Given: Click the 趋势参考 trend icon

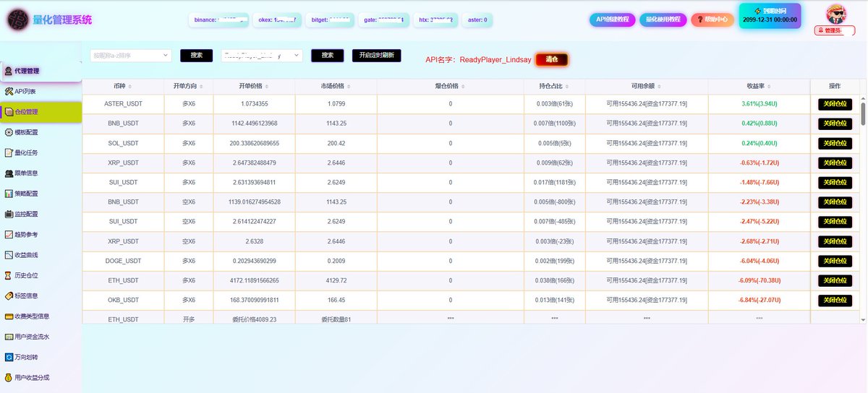Looking at the screenshot, I should (x=9, y=235).
